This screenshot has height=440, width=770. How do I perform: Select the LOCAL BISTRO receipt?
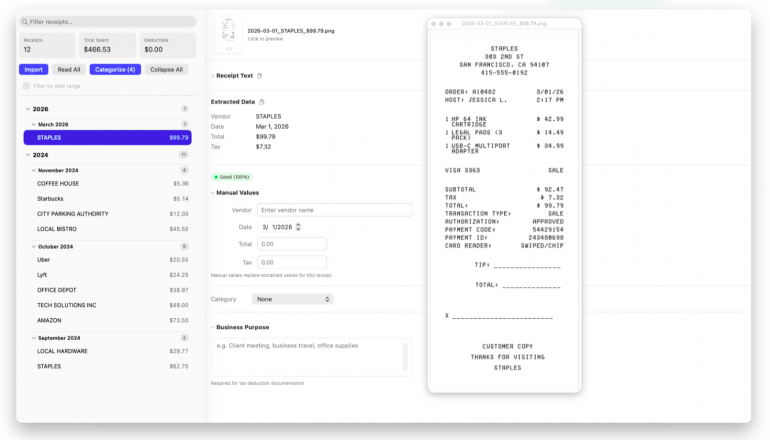108,229
